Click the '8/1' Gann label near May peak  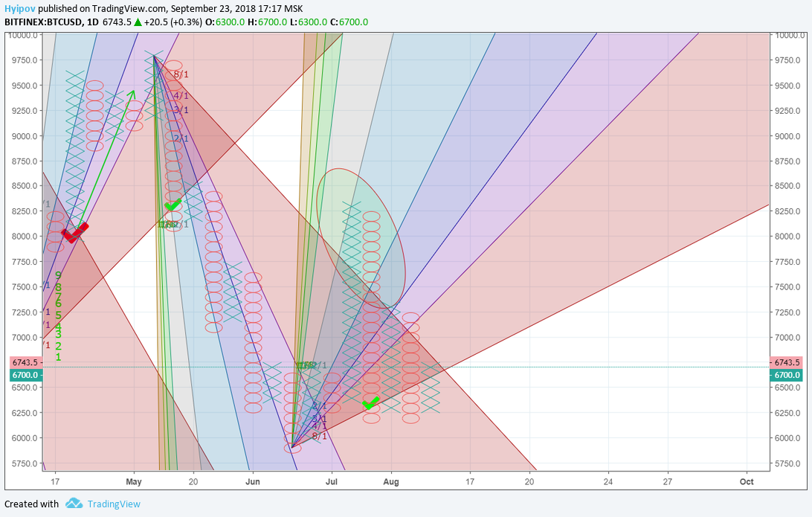point(181,74)
